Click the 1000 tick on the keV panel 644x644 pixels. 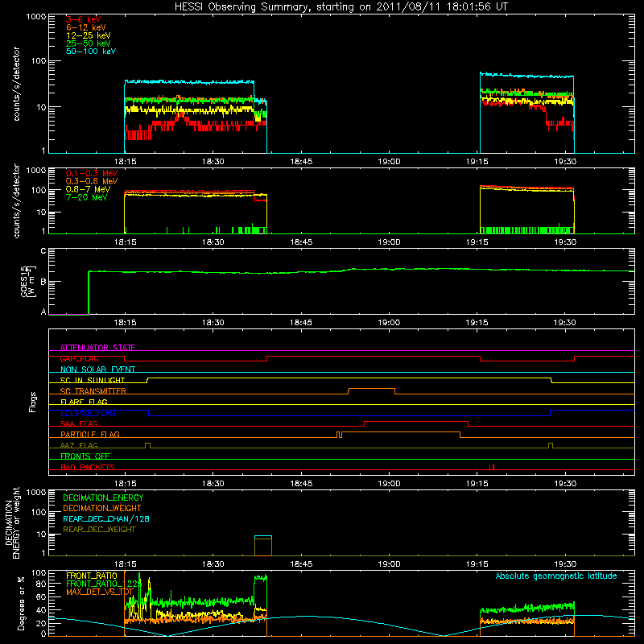pos(36,17)
